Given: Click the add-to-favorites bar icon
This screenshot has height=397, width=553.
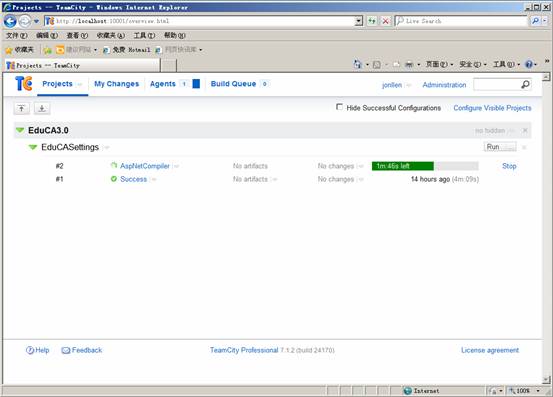Looking at the screenshot, I should point(48,50).
